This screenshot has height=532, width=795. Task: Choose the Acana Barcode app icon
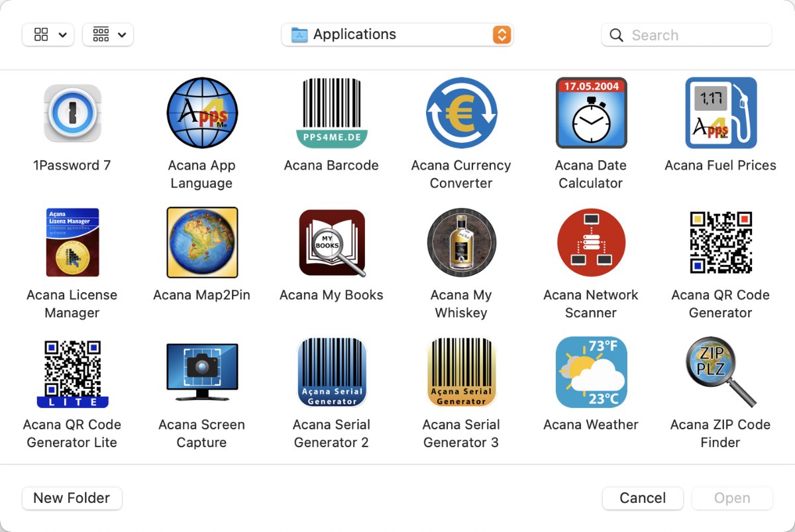coord(331,113)
